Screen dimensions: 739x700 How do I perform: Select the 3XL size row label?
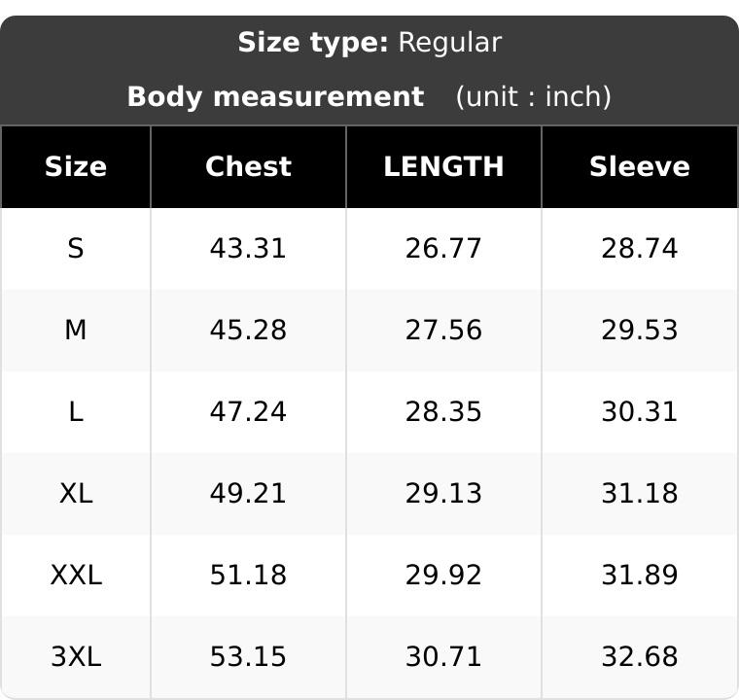pos(76,656)
